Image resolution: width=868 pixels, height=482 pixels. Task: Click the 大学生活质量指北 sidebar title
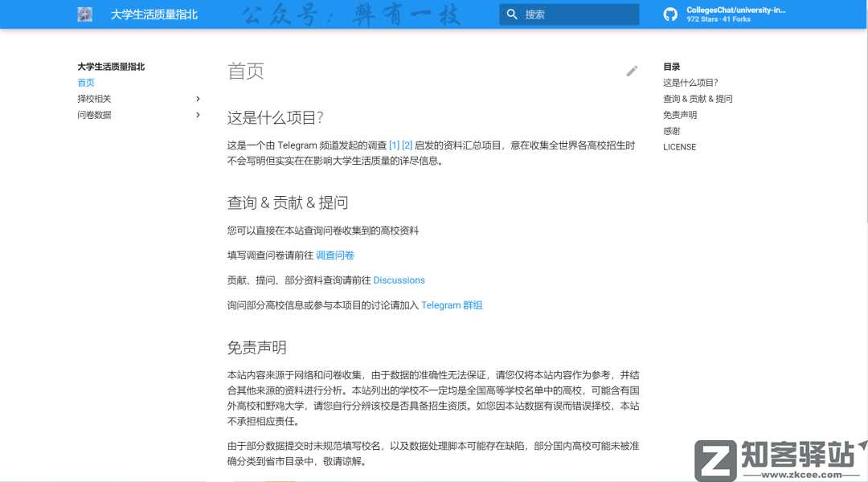tap(109, 66)
